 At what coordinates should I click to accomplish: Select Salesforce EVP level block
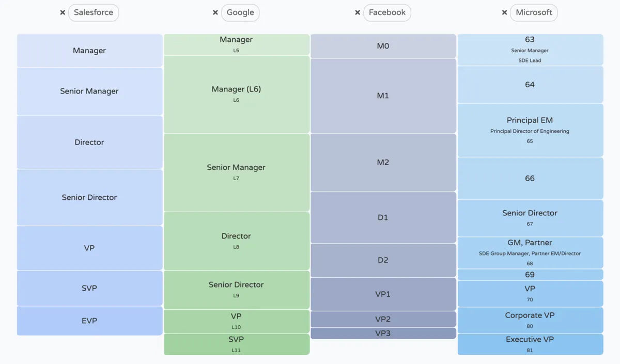point(89,321)
